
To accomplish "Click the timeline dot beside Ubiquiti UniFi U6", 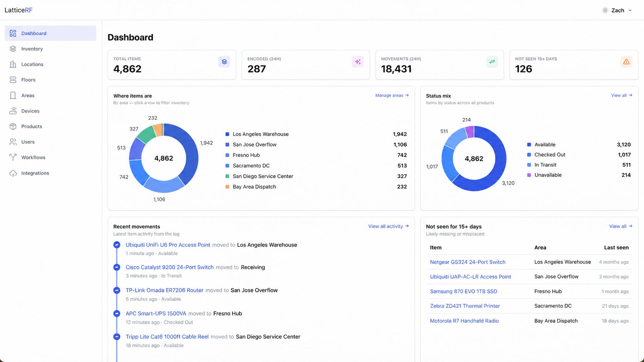I will point(117,245).
